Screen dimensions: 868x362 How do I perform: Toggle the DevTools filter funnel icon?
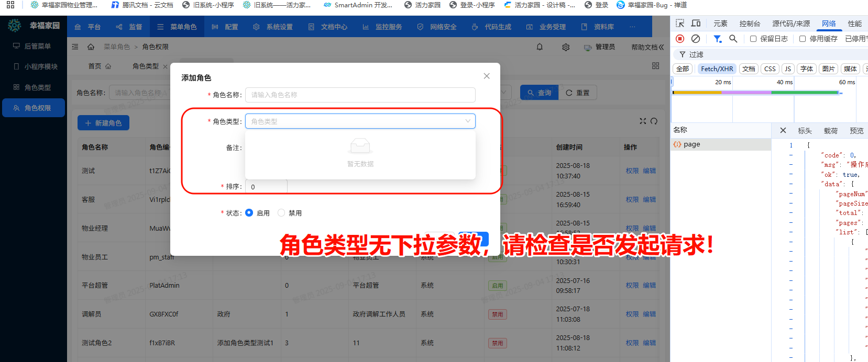click(717, 39)
